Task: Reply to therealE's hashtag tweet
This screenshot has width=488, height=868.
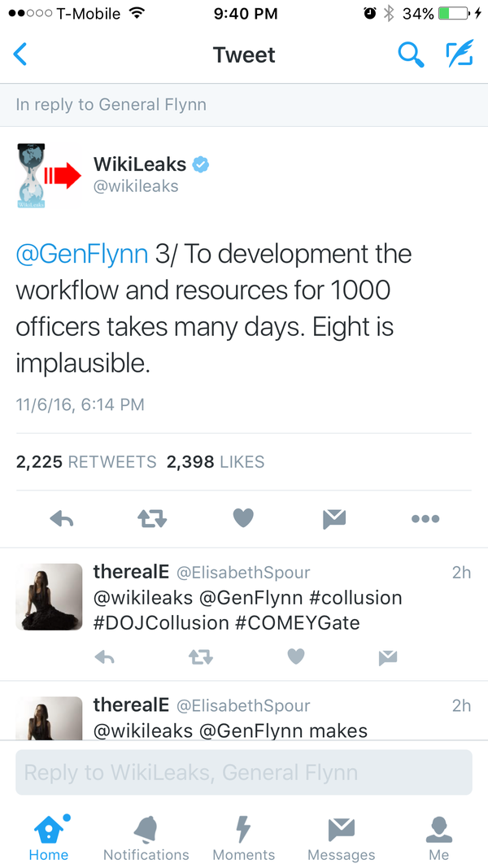Action: coord(104,656)
